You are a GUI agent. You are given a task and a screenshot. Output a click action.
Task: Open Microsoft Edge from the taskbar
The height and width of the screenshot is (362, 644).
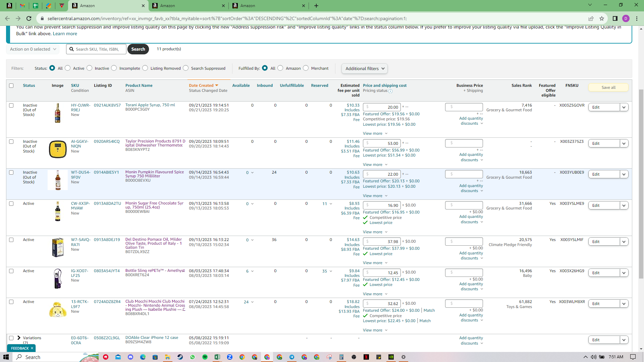pos(143,357)
